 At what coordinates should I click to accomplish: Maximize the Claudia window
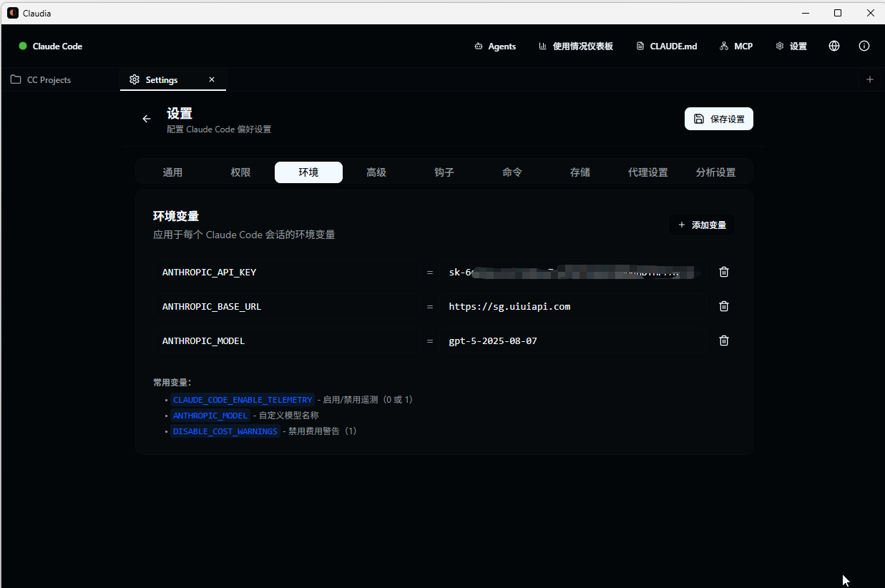[838, 13]
